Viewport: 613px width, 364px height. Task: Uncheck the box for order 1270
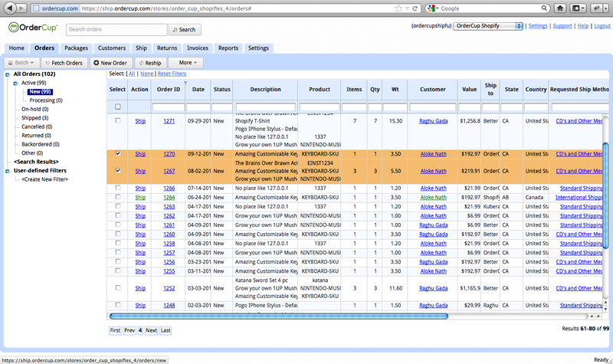pyautogui.click(x=118, y=153)
